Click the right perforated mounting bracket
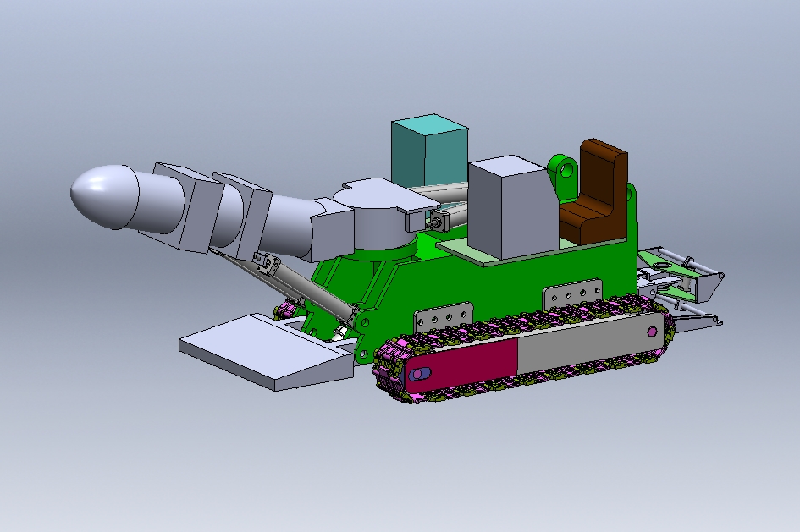Viewport: 800px width, 532px height. [x=572, y=293]
